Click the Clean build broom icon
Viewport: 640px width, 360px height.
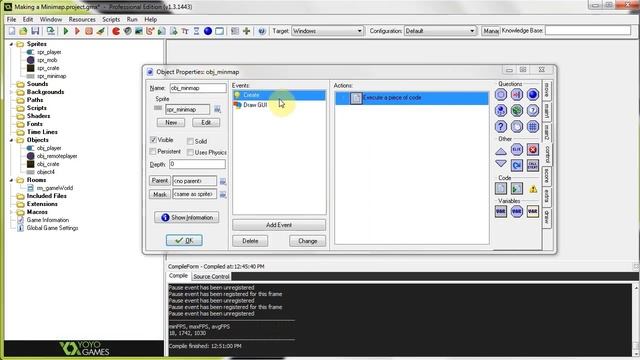(100, 31)
